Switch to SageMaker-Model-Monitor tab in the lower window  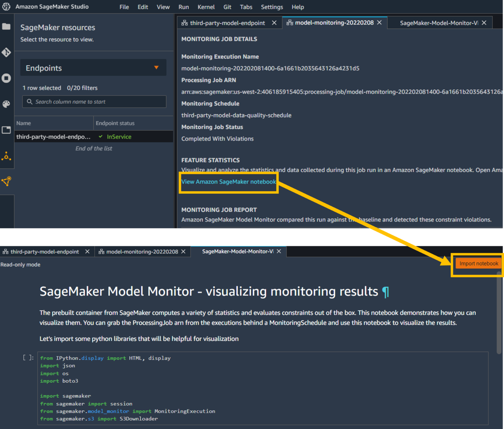(238, 251)
